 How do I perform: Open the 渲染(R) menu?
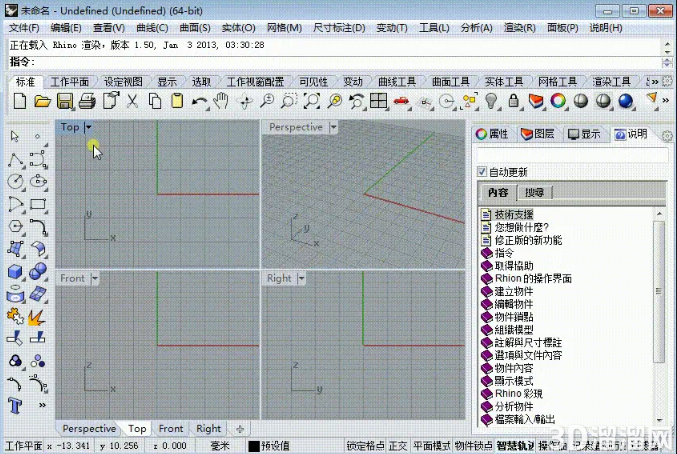519,28
